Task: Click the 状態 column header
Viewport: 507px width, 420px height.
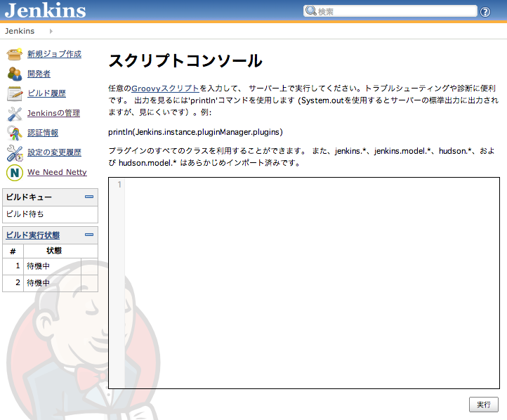Action: click(54, 251)
